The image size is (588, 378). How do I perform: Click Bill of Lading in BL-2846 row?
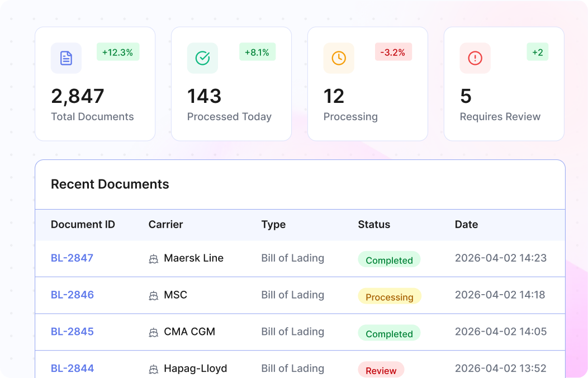[292, 295]
